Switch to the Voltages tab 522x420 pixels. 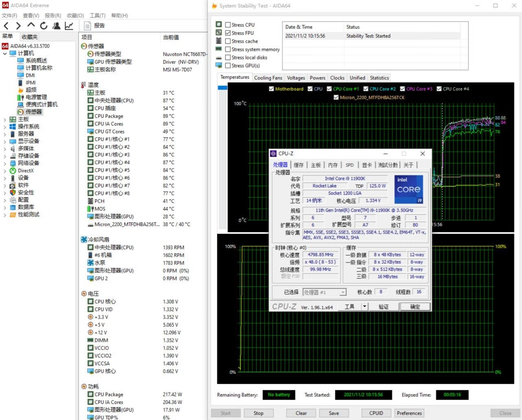tap(296, 78)
